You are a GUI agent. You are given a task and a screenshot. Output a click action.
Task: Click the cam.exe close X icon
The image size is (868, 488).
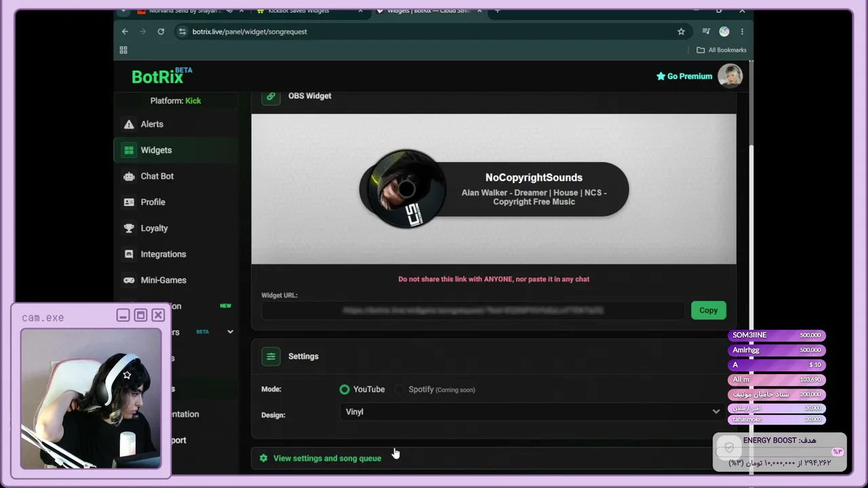(158, 315)
